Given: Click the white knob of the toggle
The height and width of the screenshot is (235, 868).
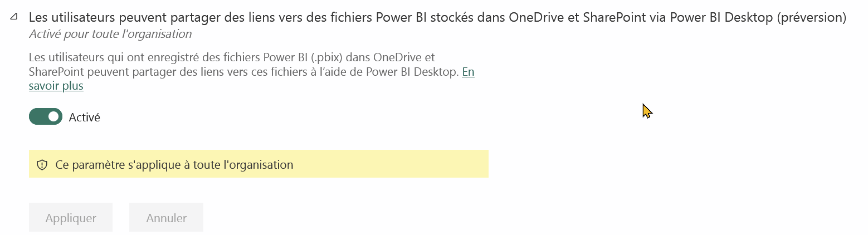Looking at the screenshot, I should click(53, 117).
